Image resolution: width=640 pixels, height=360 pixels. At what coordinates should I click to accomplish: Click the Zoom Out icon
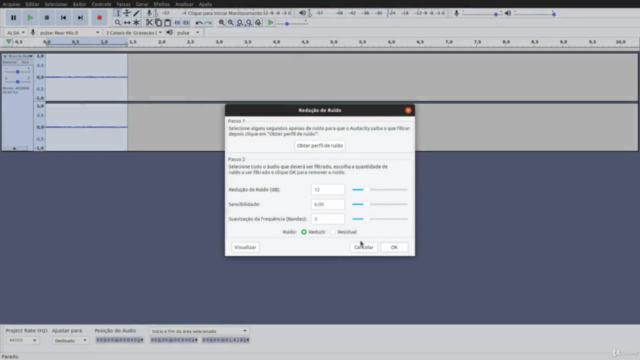point(231,22)
